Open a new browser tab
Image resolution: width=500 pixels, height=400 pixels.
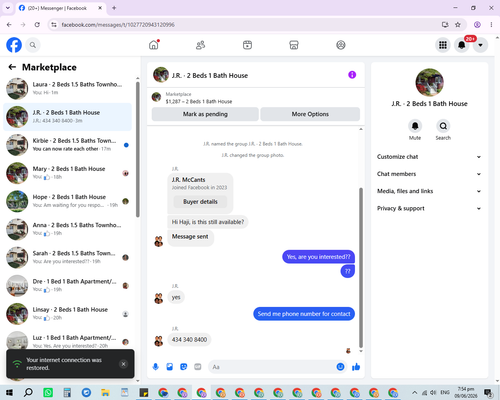coord(114,8)
